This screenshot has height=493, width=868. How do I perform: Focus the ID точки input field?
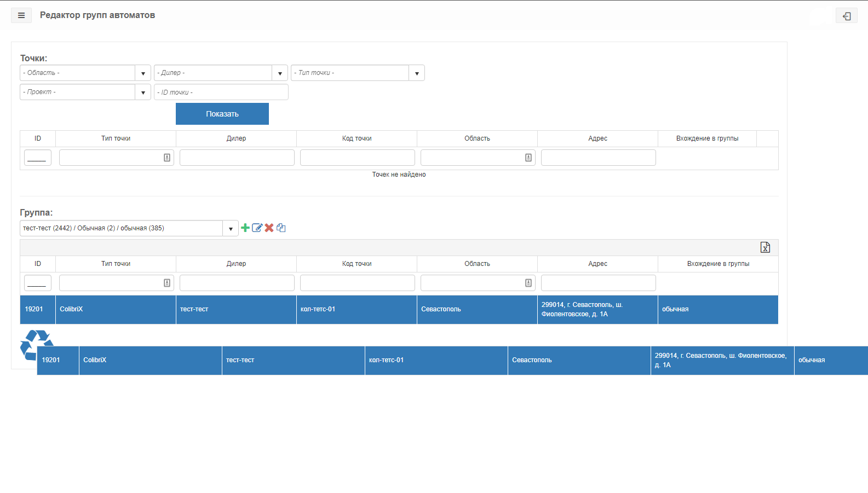(x=221, y=92)
